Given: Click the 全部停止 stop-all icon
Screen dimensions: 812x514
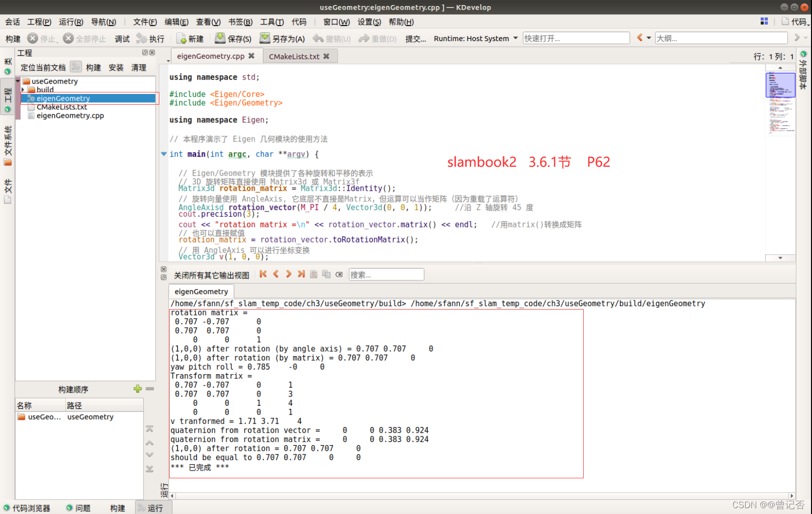Looking at the screenshot, I should click(68, 38).
